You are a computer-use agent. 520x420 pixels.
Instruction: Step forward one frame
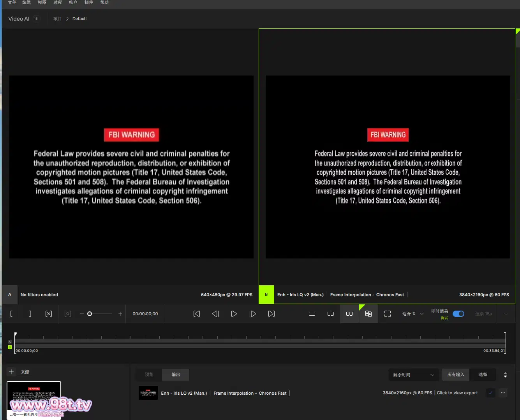pos(253,314)
